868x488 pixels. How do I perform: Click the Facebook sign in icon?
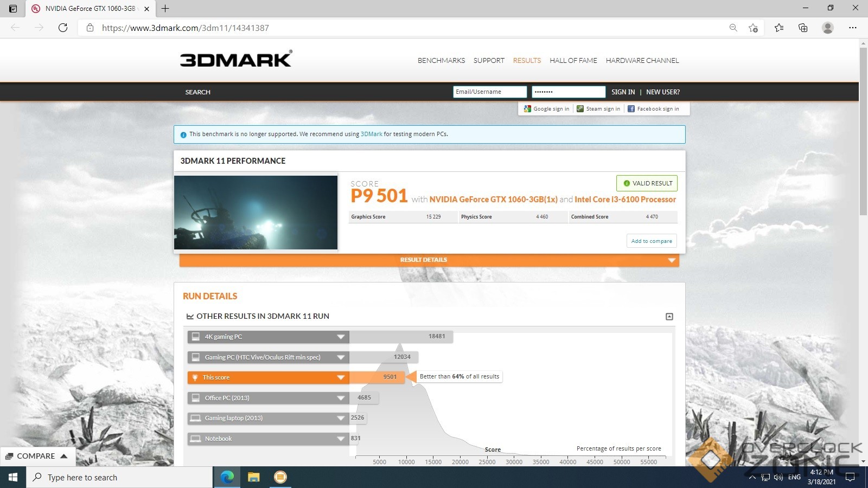[631, 109]
